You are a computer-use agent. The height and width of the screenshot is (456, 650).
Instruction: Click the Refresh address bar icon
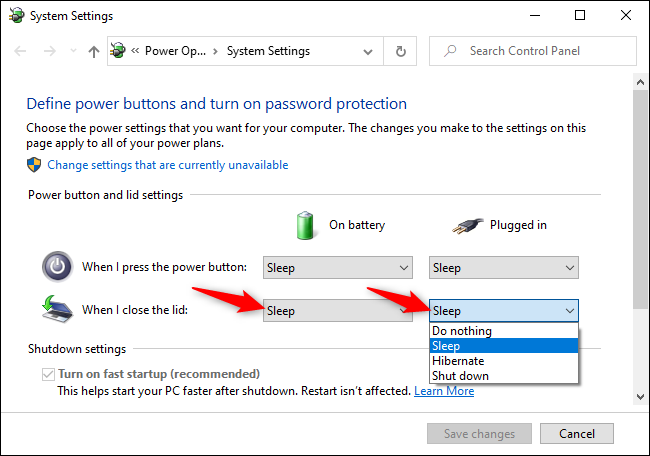(x=401, y=51)
